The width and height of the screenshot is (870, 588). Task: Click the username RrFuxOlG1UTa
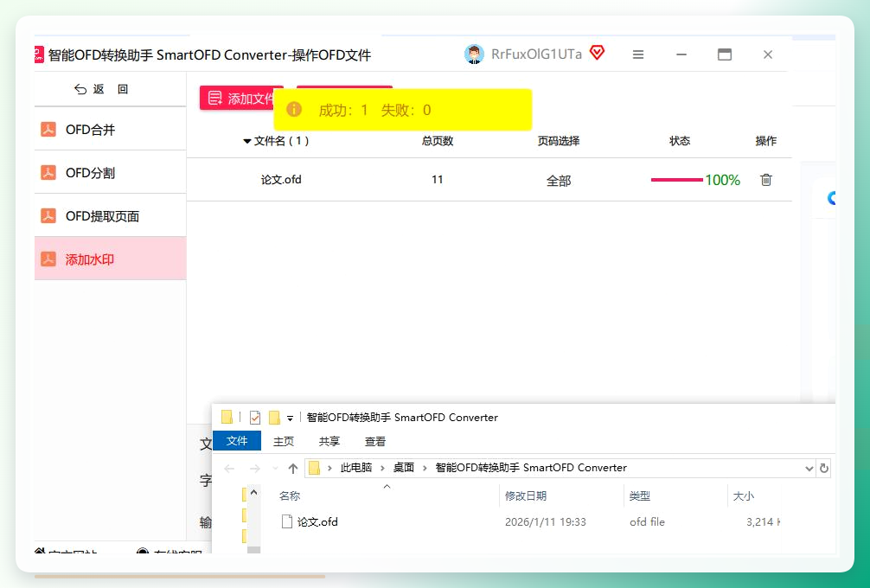536,54
